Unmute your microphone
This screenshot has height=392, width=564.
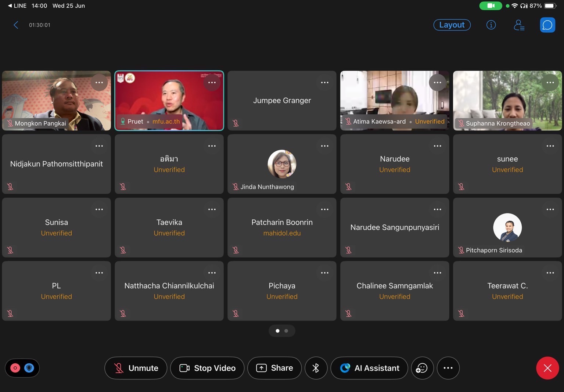(x=136, y=368)
